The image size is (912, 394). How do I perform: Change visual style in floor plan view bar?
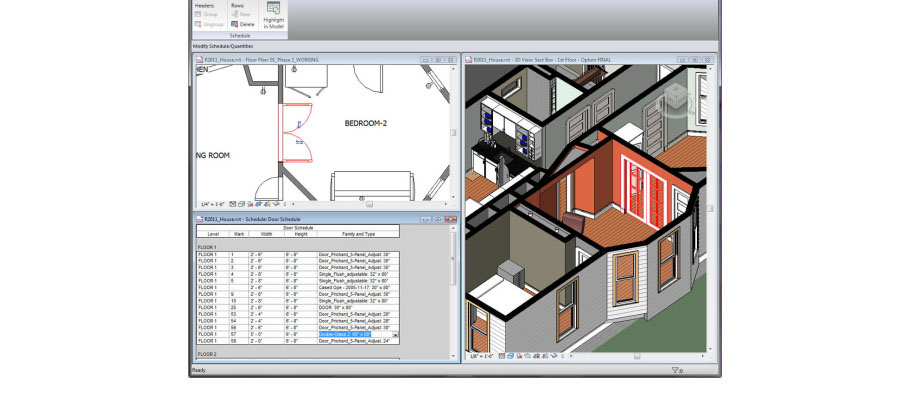tap(241, 204)
